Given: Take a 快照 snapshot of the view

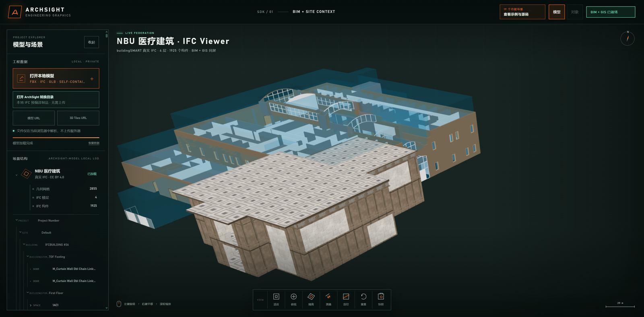Looking at the screenshot, I should click(381, 299).
